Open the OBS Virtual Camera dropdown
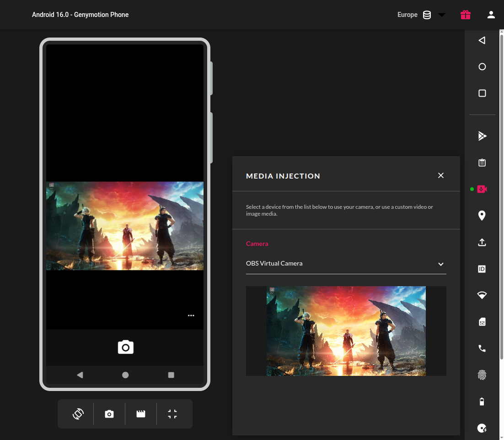Image resolution: width=504 pixels, height=440 pixels. (x=346, y=264)
